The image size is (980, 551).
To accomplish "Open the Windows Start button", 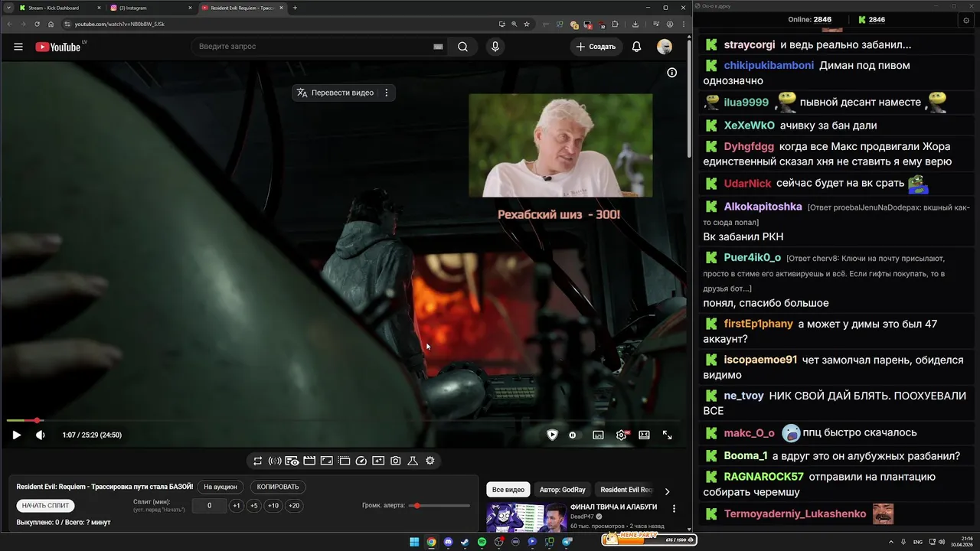I will coord(414,542).
